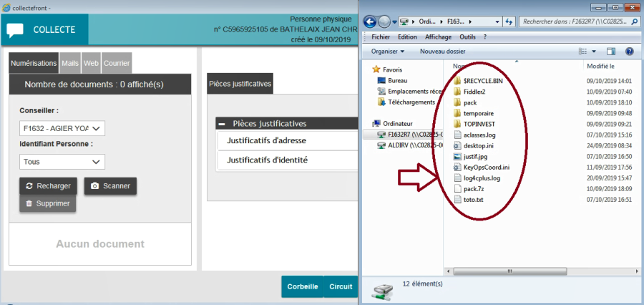Open the Explorer help question mark icon

(x=629, y=52)
